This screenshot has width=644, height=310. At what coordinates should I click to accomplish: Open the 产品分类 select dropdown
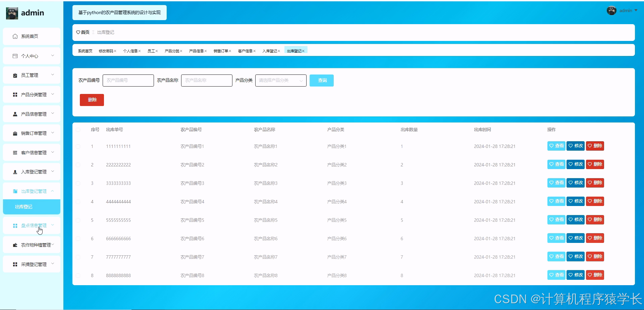point(281,81)
